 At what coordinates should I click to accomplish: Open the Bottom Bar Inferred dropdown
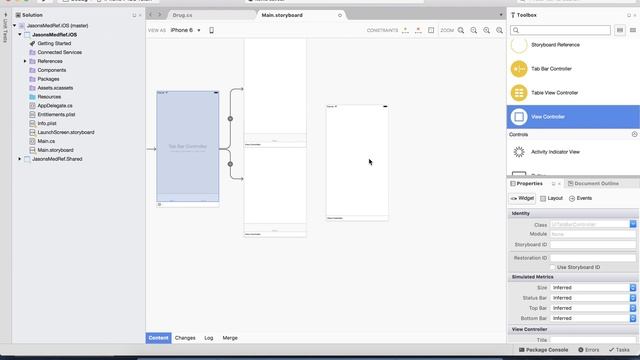[x=633, y=318]
